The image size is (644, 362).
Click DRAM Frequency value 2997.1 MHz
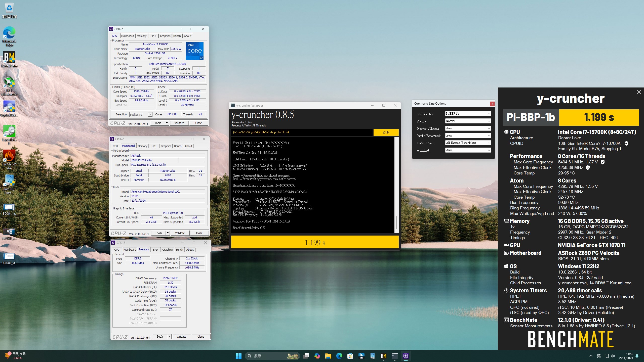click(170, 278)
